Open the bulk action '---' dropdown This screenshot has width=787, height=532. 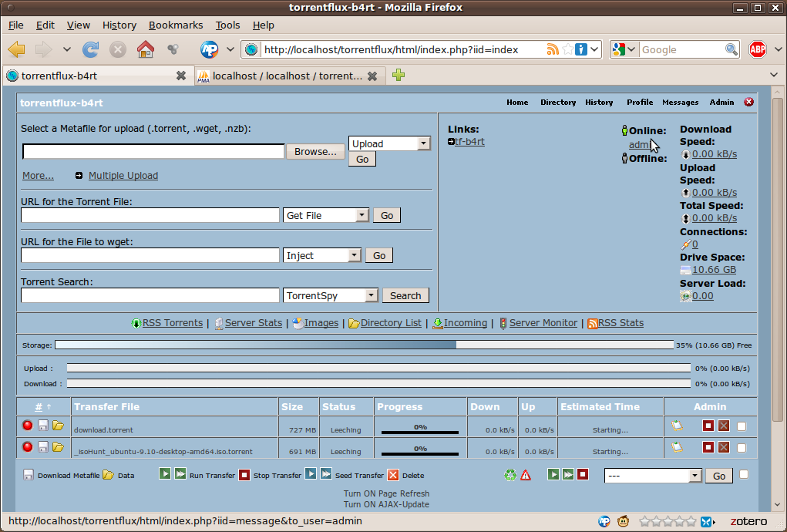[653, 475]
